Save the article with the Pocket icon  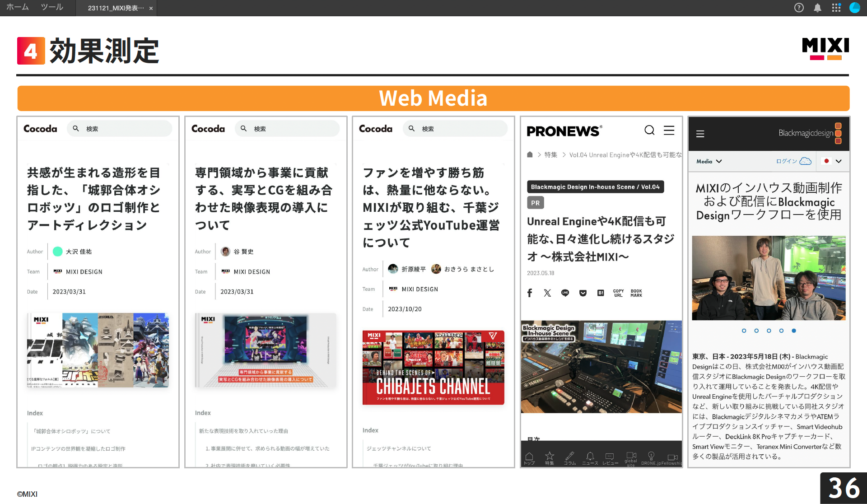pyautogui.click(x=583, y=293)
